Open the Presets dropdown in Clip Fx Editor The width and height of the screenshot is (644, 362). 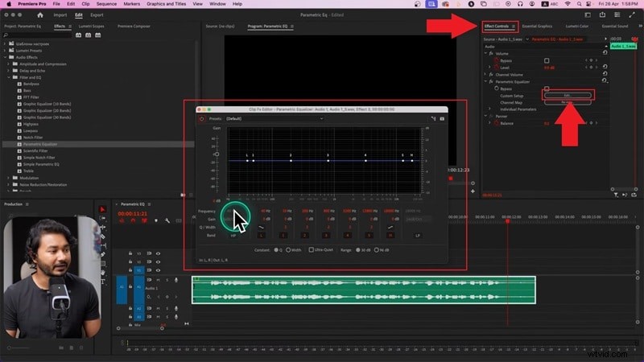[275, 118]
